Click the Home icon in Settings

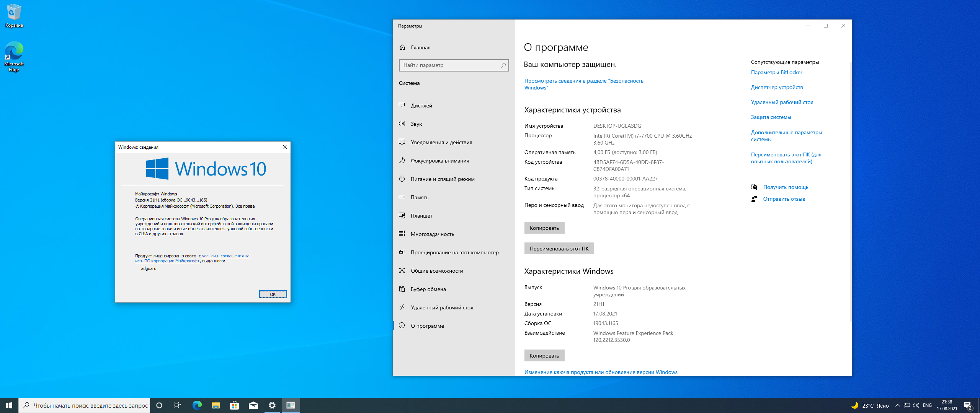point(402,47)
